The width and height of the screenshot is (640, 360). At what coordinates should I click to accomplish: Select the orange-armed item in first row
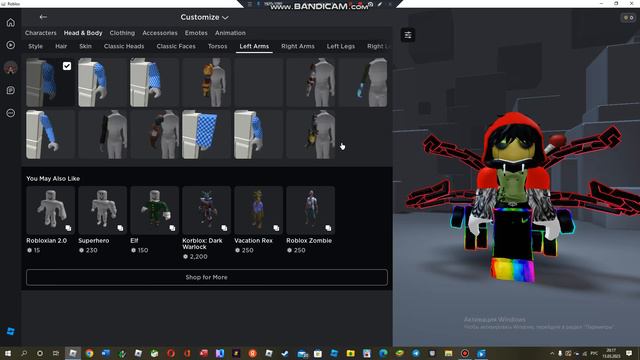tap(207, 82)
